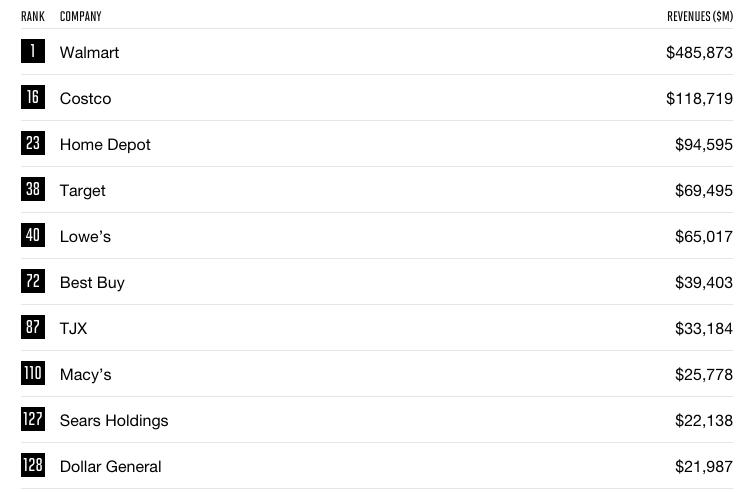This screenshot has height=492, width=740.
Task: Click the rank 1 badge beside Walmart
Action: [33, 51]
